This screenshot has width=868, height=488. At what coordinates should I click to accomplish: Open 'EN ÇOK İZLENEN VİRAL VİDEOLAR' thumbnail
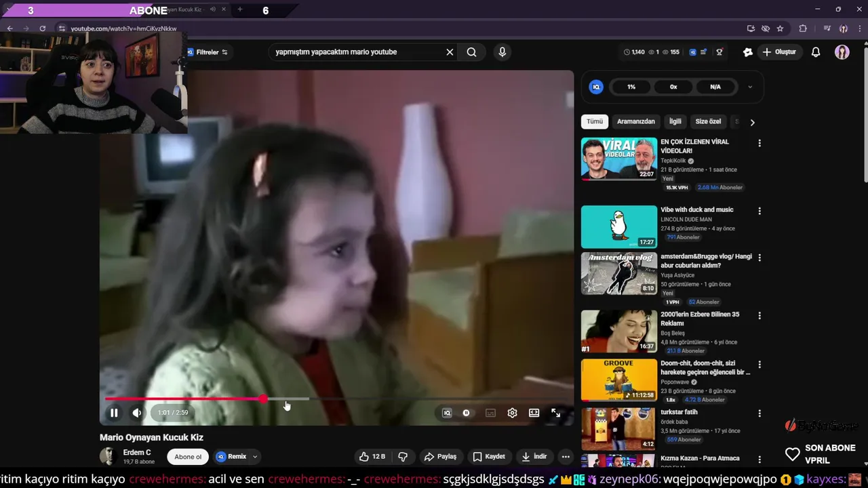pyautogui.click(x=619, y=159)
